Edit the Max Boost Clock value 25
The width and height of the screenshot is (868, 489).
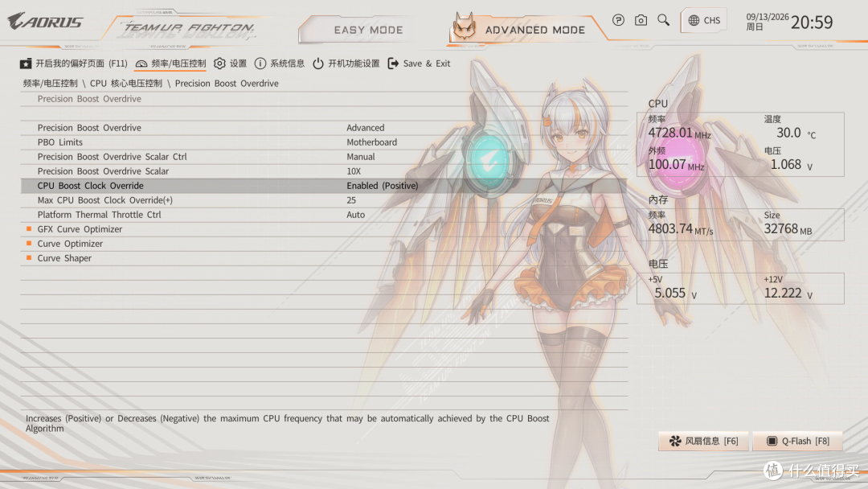pos(351,200)
